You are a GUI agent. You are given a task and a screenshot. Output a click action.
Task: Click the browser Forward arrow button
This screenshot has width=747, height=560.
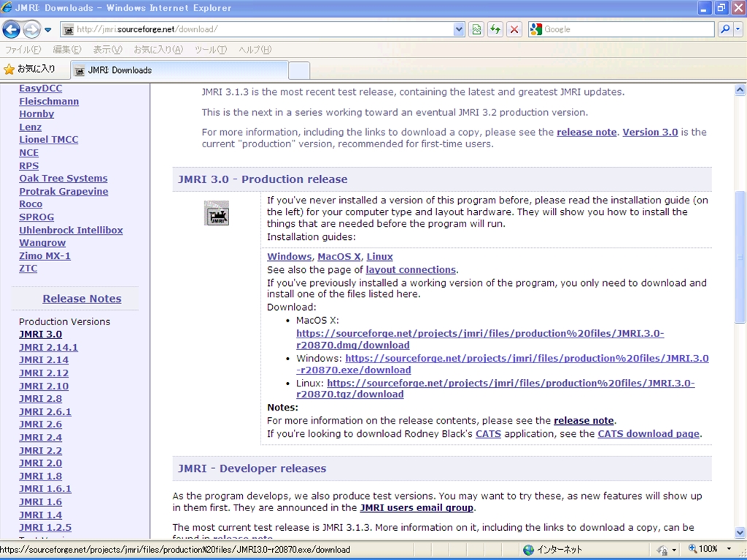(31, 29)
